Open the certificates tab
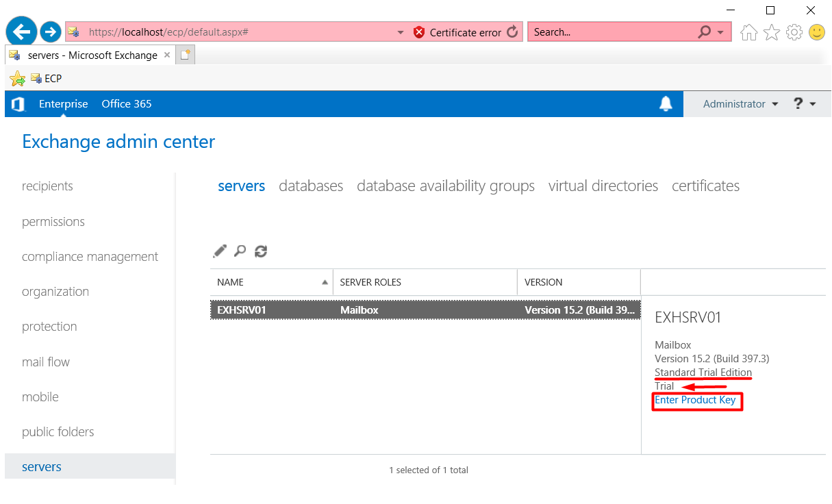The width and height of the screenshot is (832, 504). coord(705,186)
